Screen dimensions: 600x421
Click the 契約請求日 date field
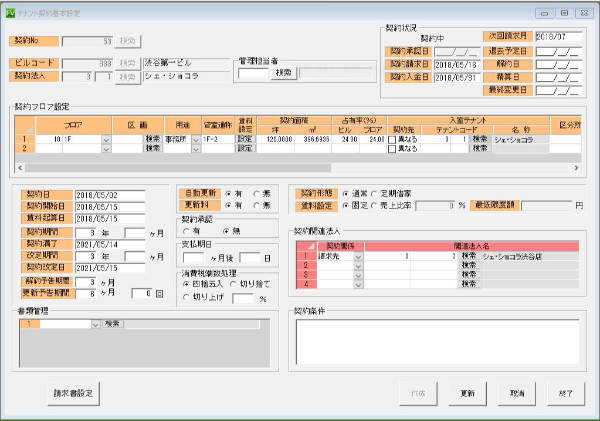coord(457,65)
